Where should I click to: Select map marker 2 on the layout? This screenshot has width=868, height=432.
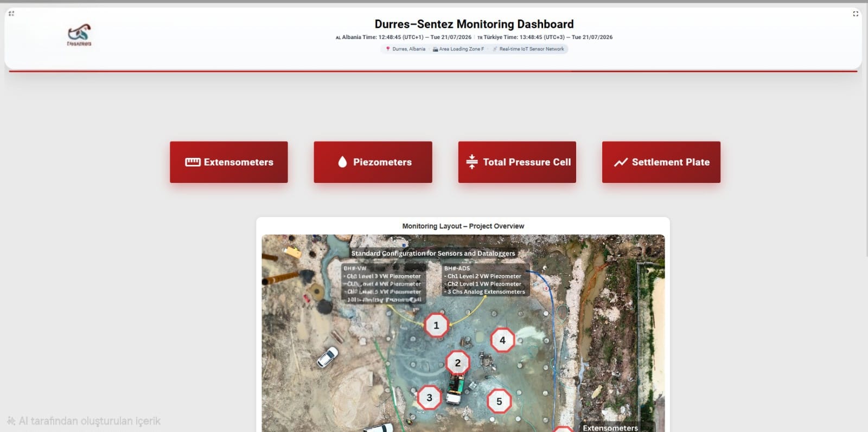coord(458,363)
